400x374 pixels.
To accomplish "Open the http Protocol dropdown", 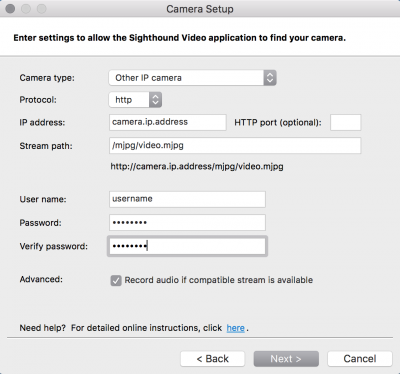I will (135, 100).
